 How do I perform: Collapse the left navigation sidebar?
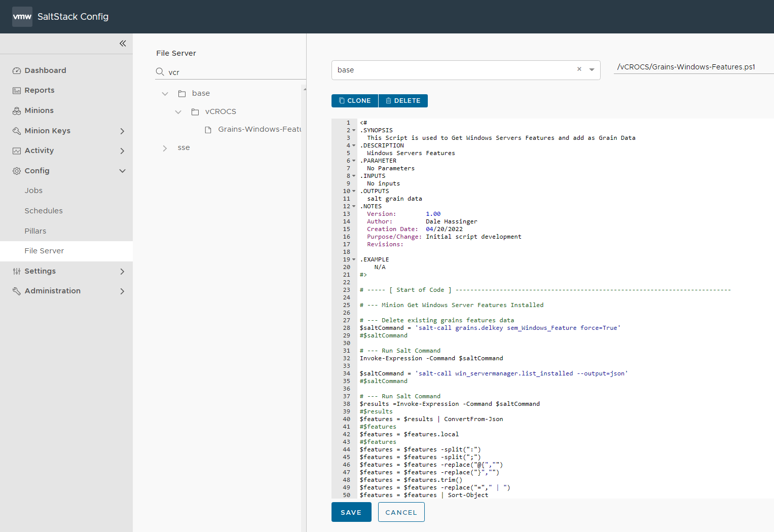[x=123, y=44]
